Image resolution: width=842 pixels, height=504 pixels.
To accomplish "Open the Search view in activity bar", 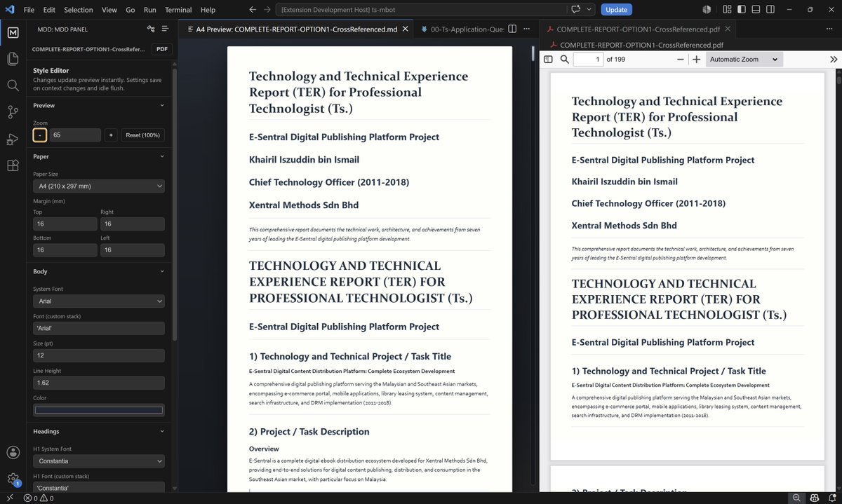I will click(x=13, y=85).
